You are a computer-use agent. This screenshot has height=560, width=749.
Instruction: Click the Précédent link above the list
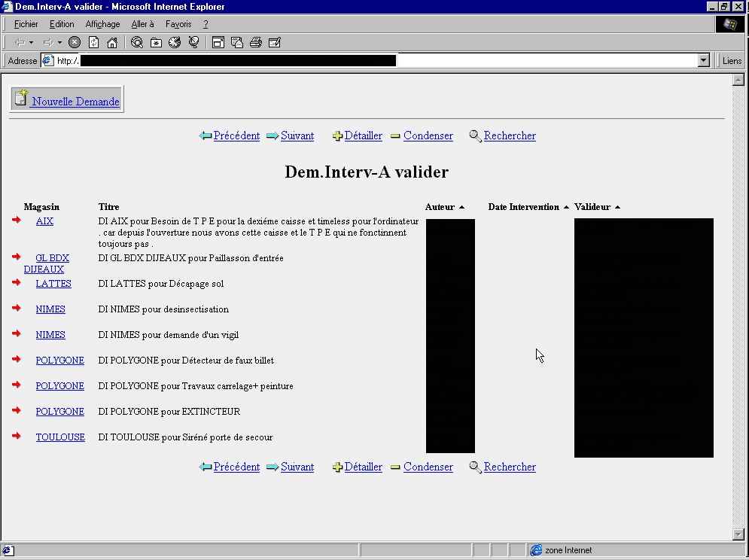coord(236,135)
